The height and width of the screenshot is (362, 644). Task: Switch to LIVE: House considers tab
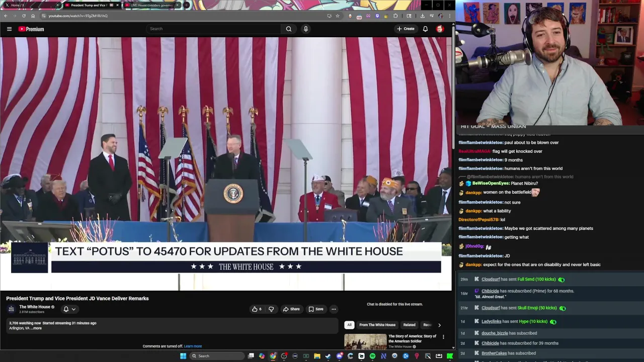pyautogui.click(x=151, y=5)
